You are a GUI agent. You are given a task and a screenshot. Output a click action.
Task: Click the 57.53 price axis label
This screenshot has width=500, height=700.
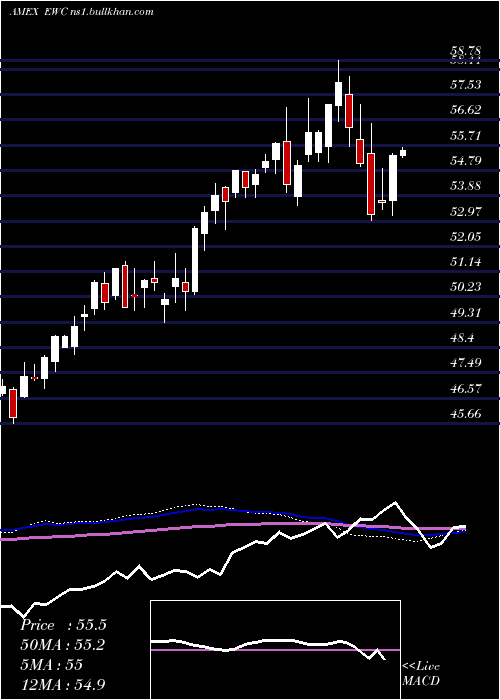click(466, 84)
